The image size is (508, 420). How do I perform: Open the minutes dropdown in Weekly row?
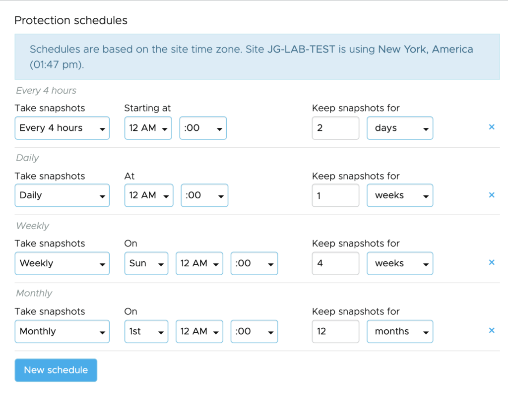[254, 263]
